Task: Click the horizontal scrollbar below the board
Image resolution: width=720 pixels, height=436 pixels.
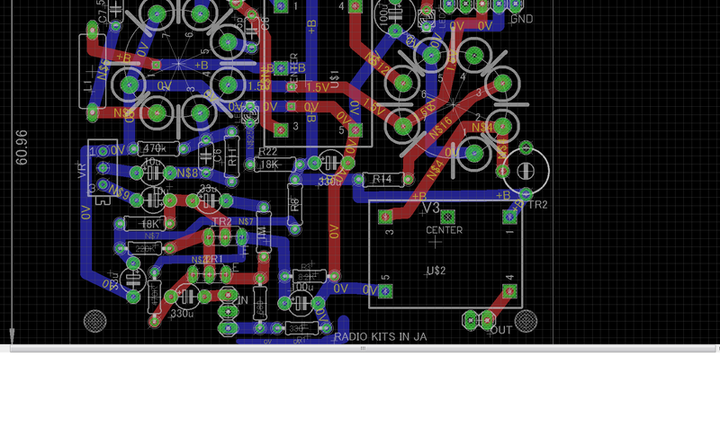Action: coord(360,348)
